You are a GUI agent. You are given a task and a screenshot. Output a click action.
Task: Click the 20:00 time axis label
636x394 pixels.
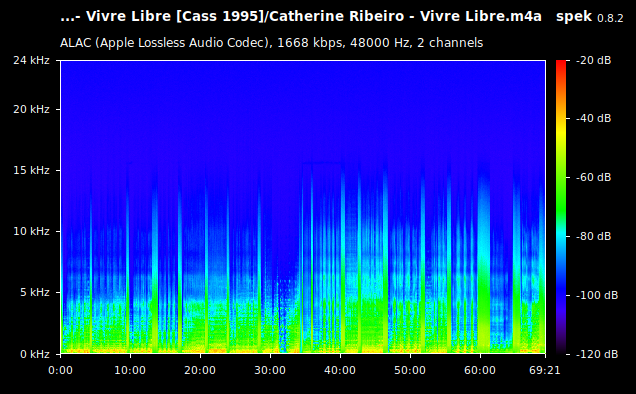tap(200, 370)
